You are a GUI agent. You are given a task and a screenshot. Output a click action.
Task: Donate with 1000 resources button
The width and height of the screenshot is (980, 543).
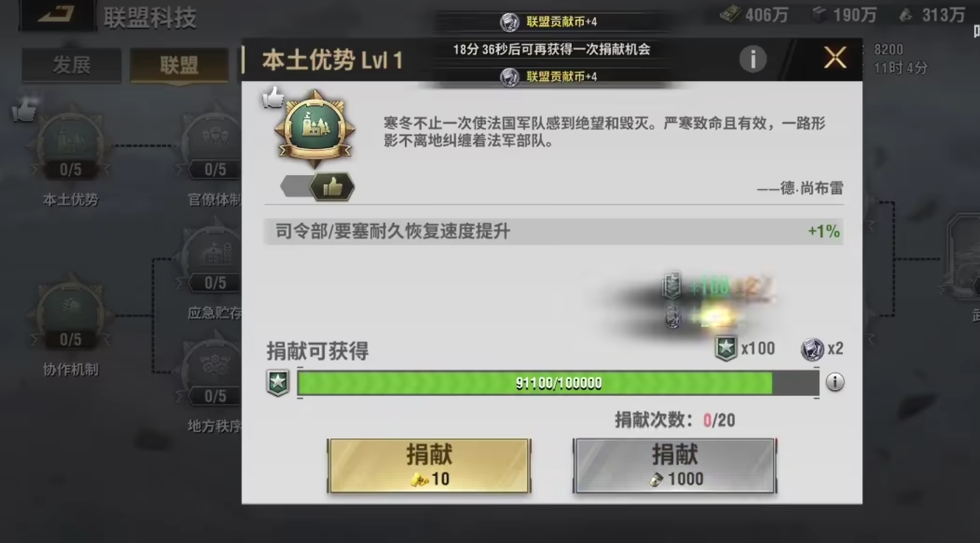(674, 466)
